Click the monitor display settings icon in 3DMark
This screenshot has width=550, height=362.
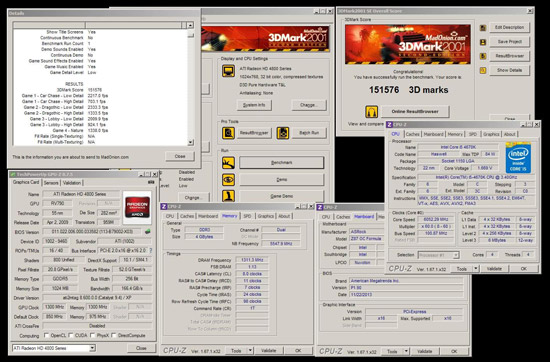point(228,71)
